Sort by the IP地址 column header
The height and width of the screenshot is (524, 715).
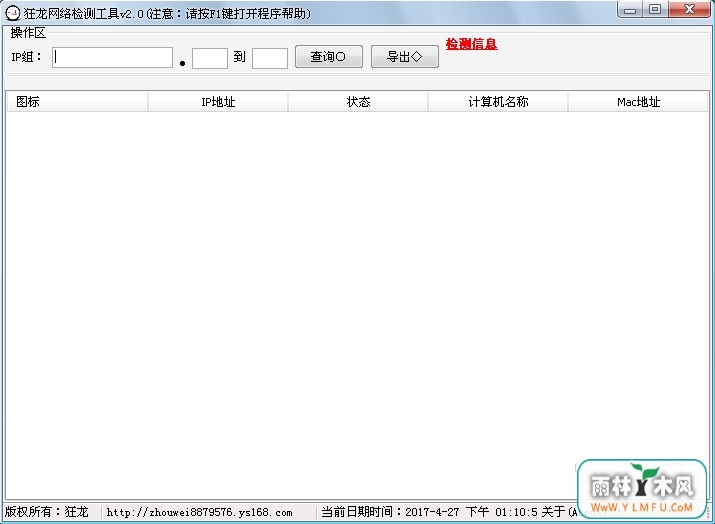coord(218,101)
